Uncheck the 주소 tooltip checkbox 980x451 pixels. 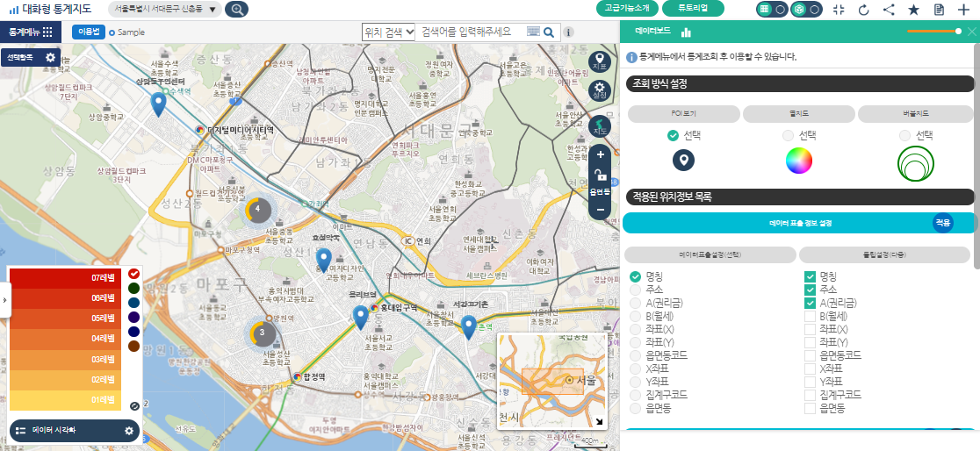811,290
